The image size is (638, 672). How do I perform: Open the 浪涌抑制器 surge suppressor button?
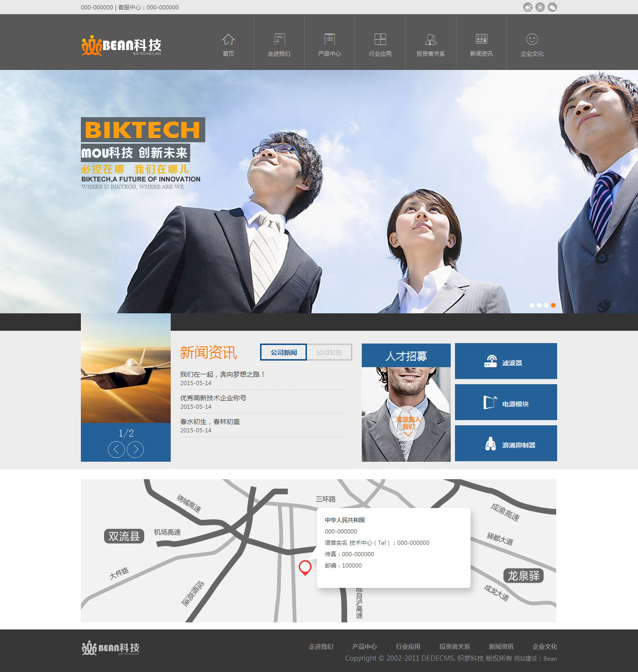point(506,444)
